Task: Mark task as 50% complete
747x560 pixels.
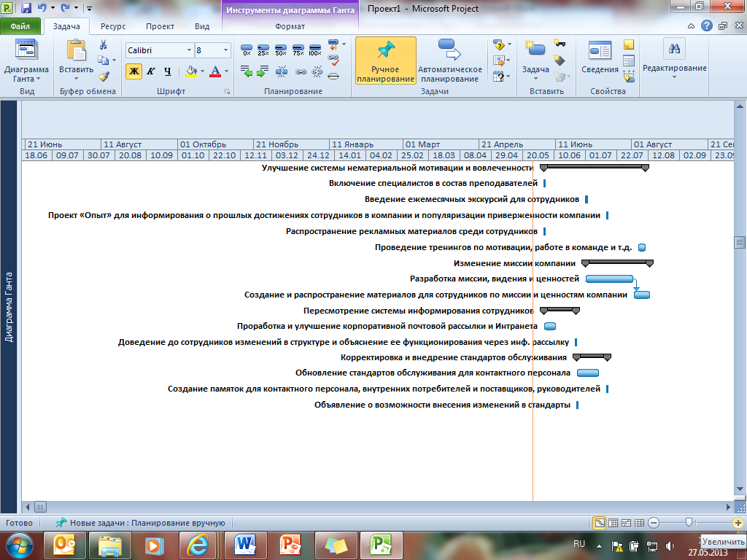Action: click(x=281, y=50)
